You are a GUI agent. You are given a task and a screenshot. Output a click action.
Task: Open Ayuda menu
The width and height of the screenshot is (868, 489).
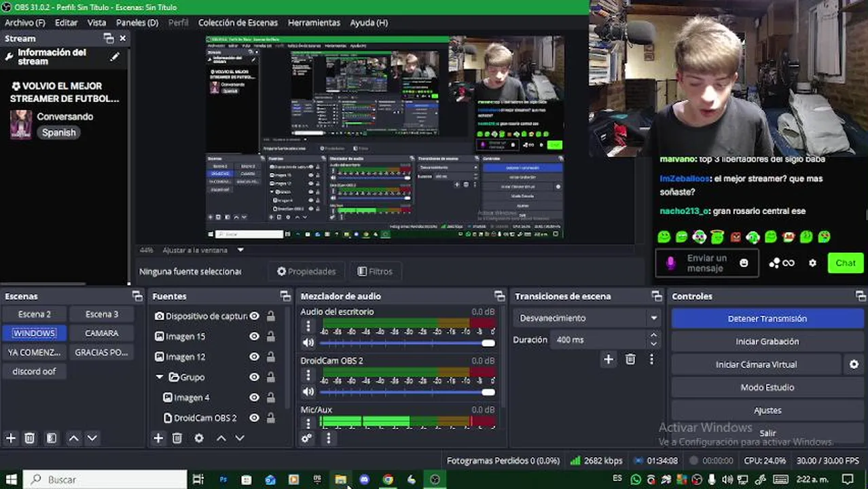click(369, 22)
